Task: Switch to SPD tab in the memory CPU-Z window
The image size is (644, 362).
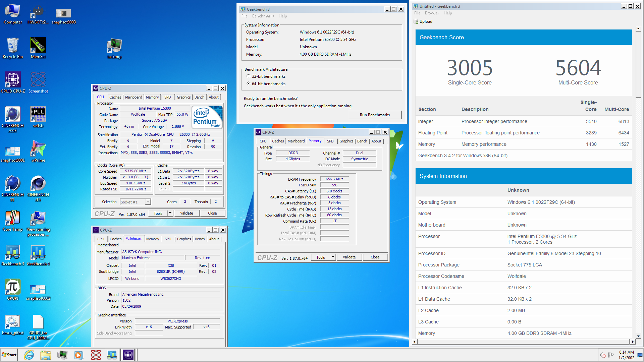Action: [x=330, y=141]
